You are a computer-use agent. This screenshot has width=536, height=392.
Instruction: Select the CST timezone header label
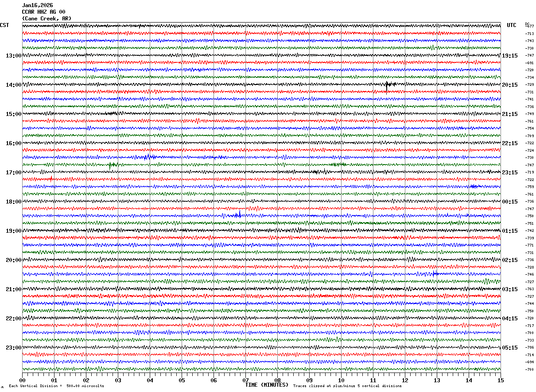tap(4, 25)
